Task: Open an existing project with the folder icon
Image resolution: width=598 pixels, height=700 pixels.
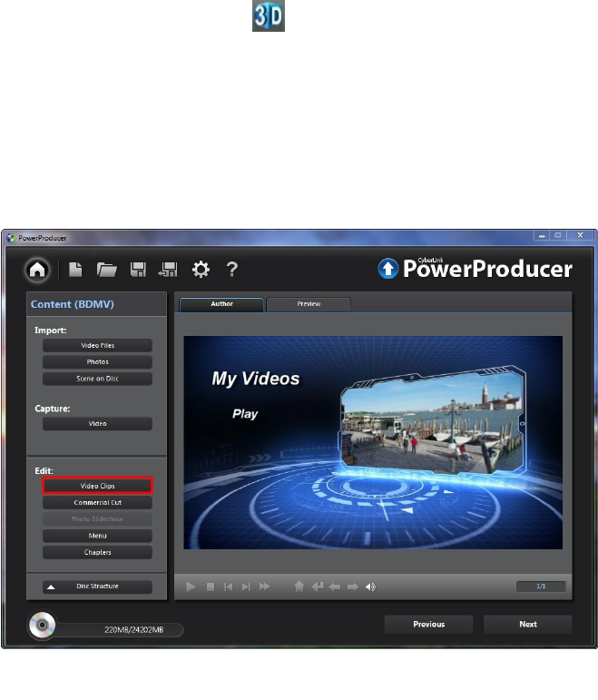Action: pos(107,270)
